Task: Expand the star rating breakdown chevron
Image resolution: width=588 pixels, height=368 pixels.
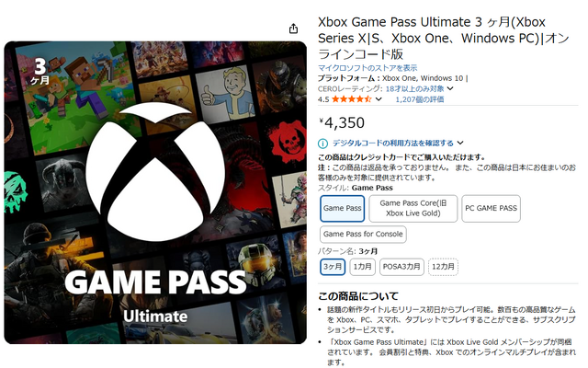Action: 379,99
